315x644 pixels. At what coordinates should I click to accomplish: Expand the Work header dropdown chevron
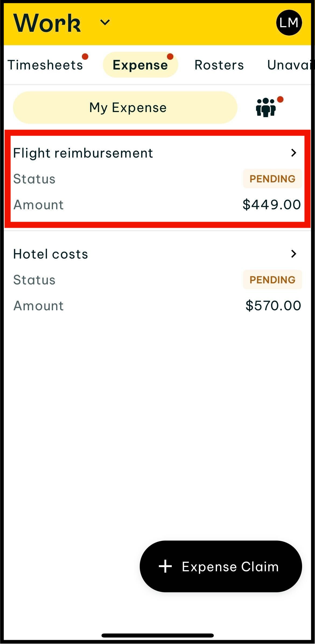tap(105, 22)
